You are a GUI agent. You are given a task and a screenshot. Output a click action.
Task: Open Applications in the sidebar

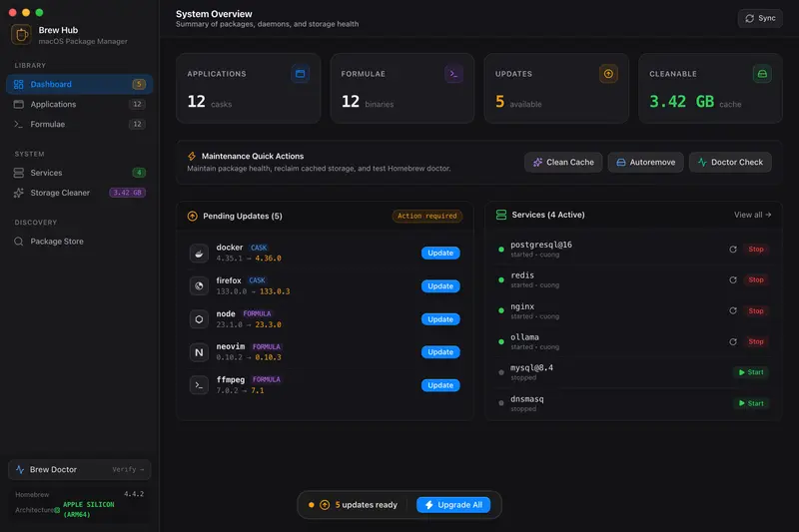coord(80,104)
